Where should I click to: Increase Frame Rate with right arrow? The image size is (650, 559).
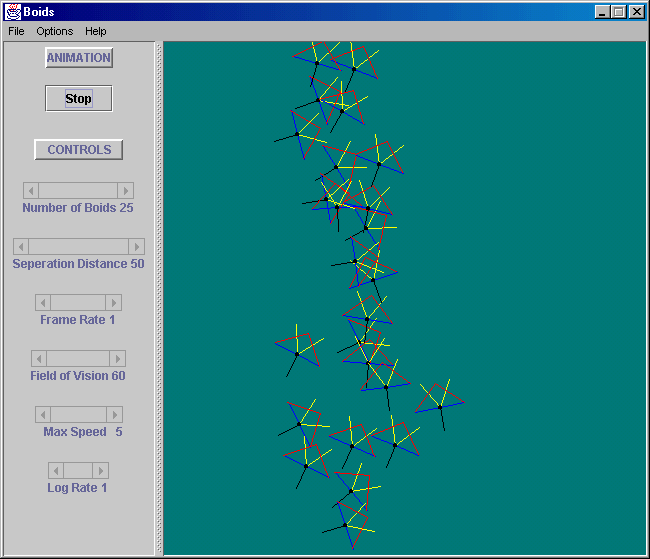(114, 303)
